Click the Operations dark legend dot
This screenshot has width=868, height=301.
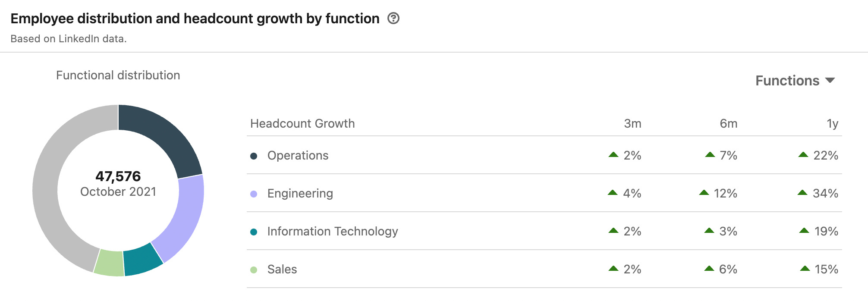click(x=254, y=156)
